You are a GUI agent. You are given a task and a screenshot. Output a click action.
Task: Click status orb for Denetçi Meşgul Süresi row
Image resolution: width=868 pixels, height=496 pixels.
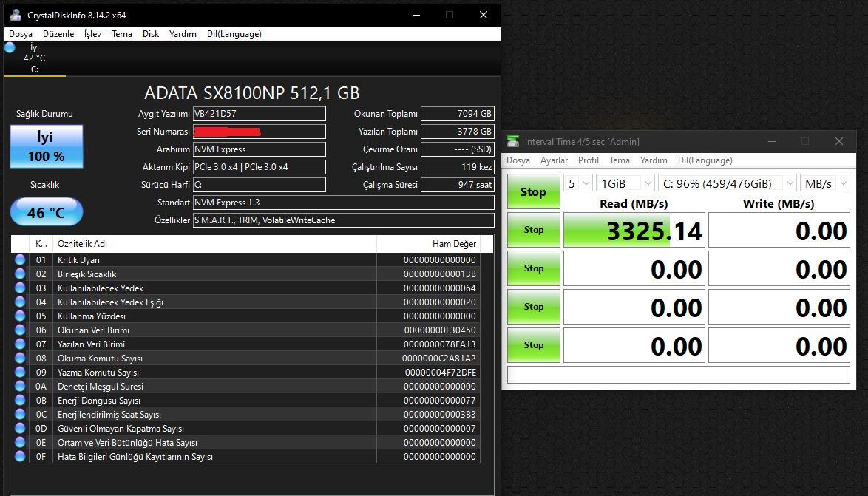tap(20, 386)
